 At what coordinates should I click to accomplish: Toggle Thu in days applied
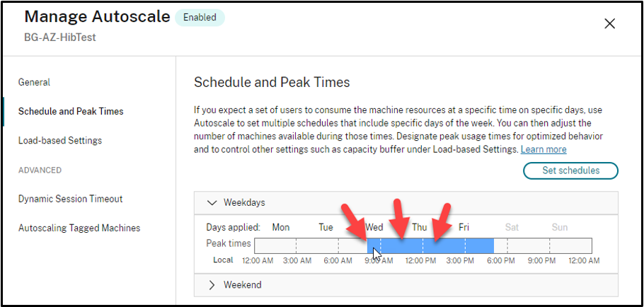(420, 227)
